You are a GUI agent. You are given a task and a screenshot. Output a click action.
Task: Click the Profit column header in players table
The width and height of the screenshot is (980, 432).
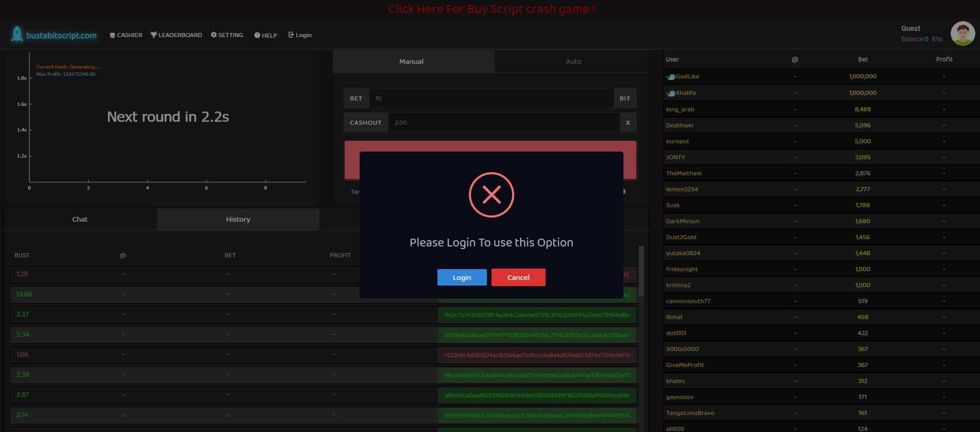(x=944, y=59)
